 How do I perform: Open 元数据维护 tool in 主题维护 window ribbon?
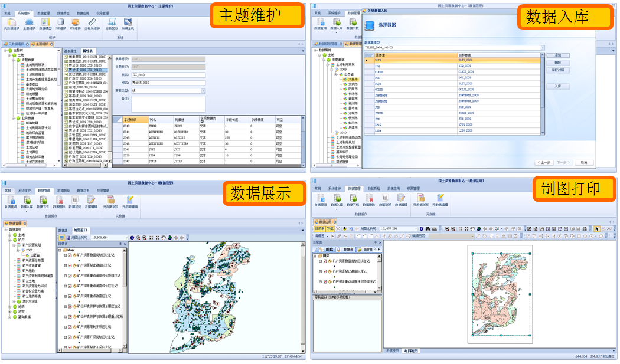coord(11,24)
